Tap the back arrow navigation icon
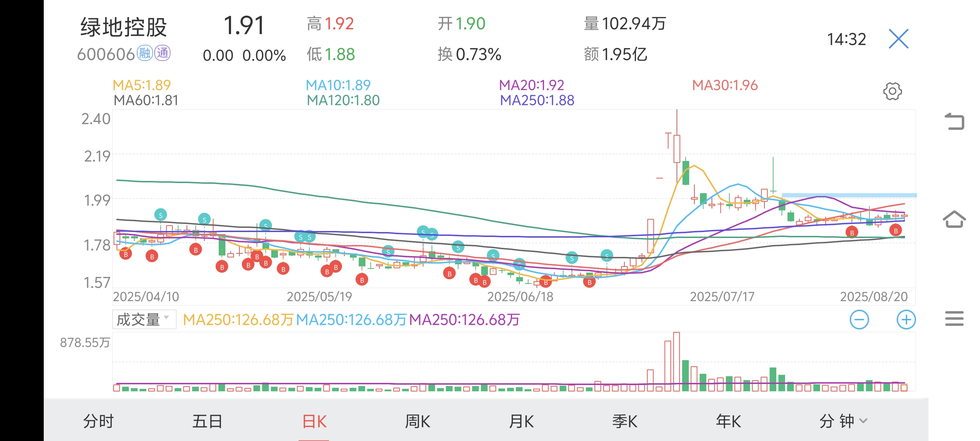Viewport: 980px width, 441px height. click(954, 121)
